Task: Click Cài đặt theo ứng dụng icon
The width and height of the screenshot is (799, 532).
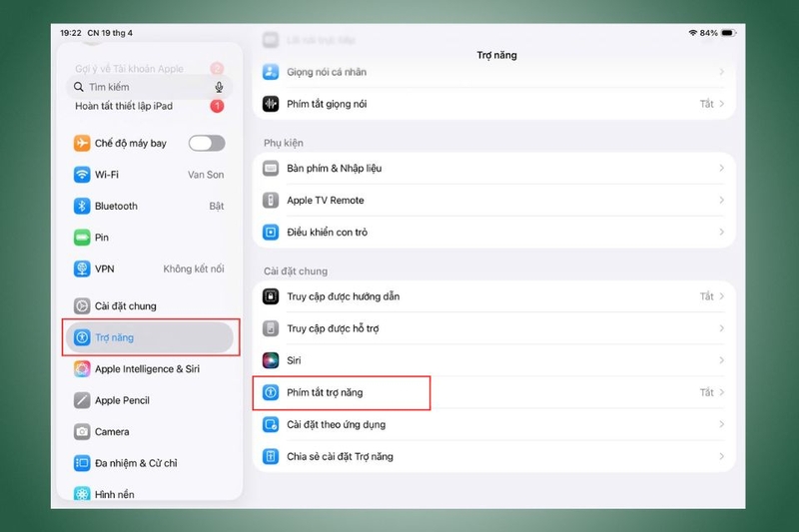Action: click(271, 424)
